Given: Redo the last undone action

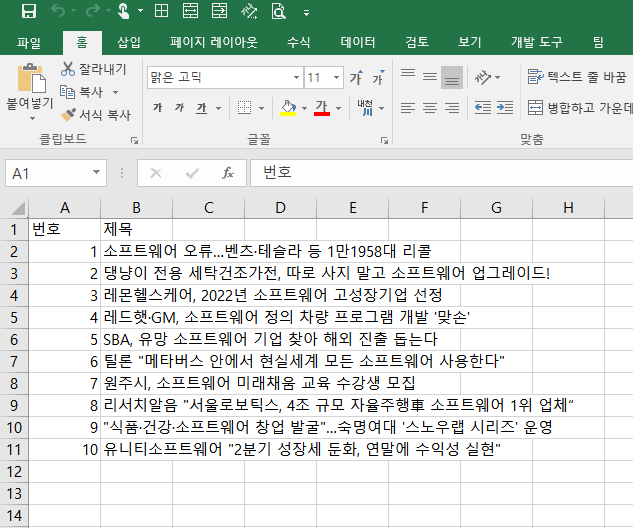Looking at the screenshot, I should coord(93,11).
